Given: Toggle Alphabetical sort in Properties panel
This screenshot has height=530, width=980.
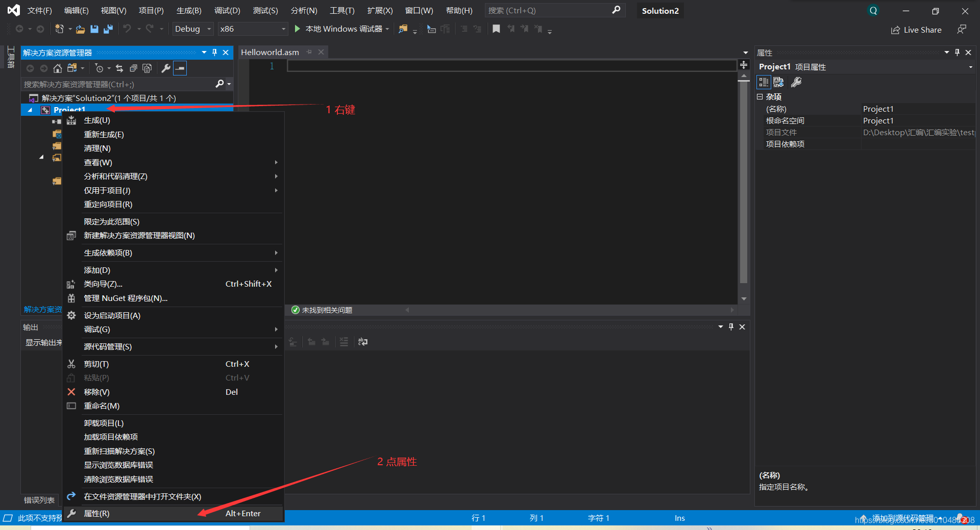Looking at the screenshot, I should click(x=778, y=82).
